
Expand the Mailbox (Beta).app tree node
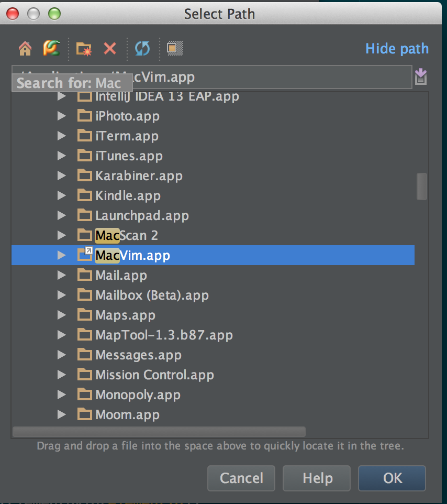coord(61,295)
